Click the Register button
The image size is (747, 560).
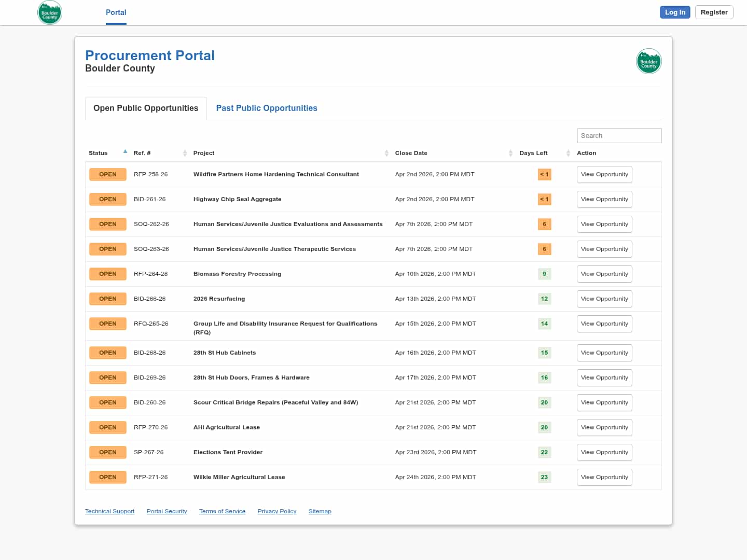coord(714,12)
